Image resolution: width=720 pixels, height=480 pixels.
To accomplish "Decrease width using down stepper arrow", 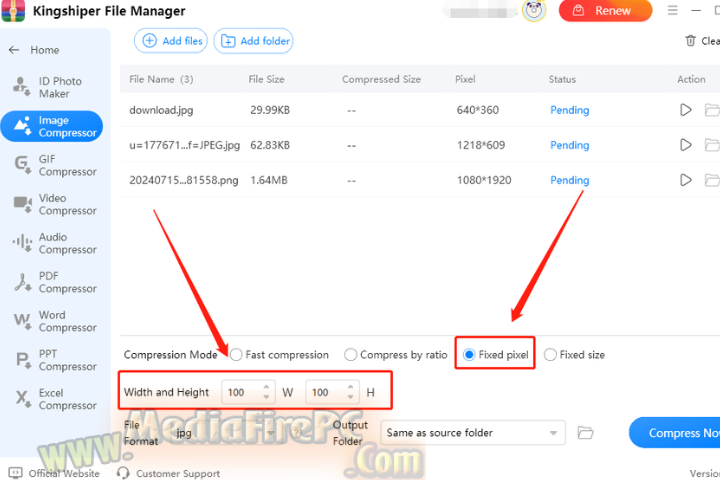I will pyautogui.click(x=266, y=397).
